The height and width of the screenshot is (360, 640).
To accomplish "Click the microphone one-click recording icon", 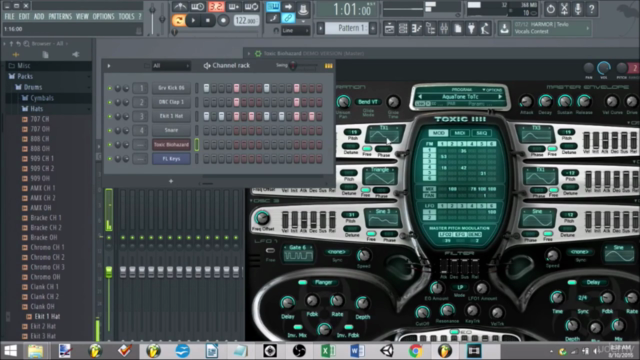I will point(578,9).
